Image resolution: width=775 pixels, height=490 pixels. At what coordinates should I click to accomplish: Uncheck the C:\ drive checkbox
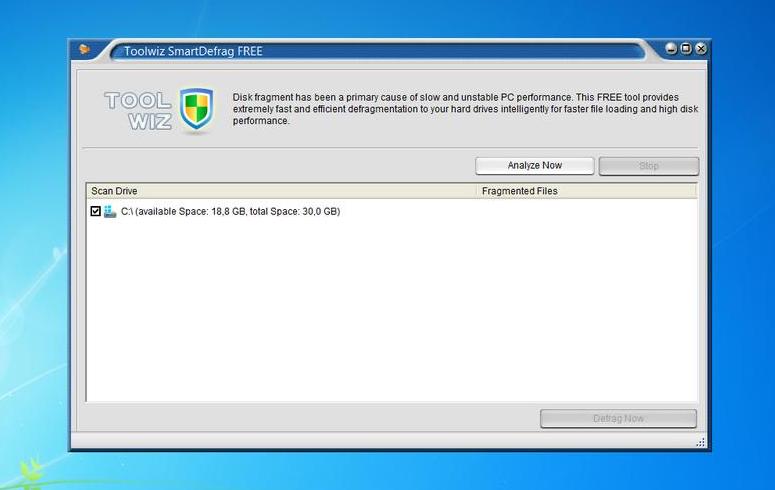pyautogui.click(x=95, y=211)
